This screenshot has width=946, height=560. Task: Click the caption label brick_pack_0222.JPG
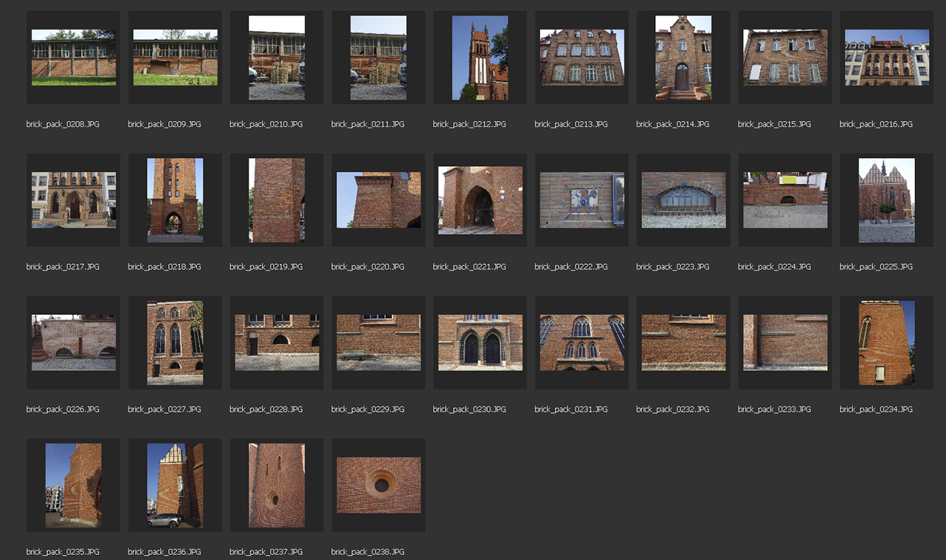(571, 266)
